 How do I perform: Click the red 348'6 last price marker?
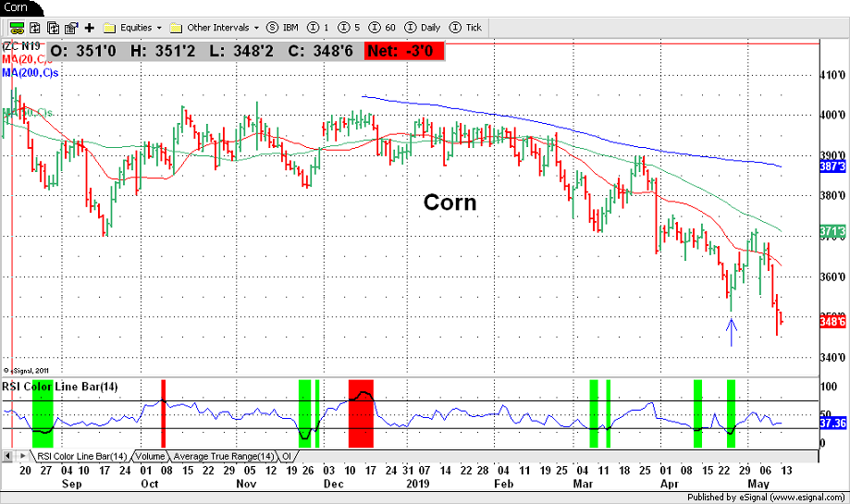832,322
